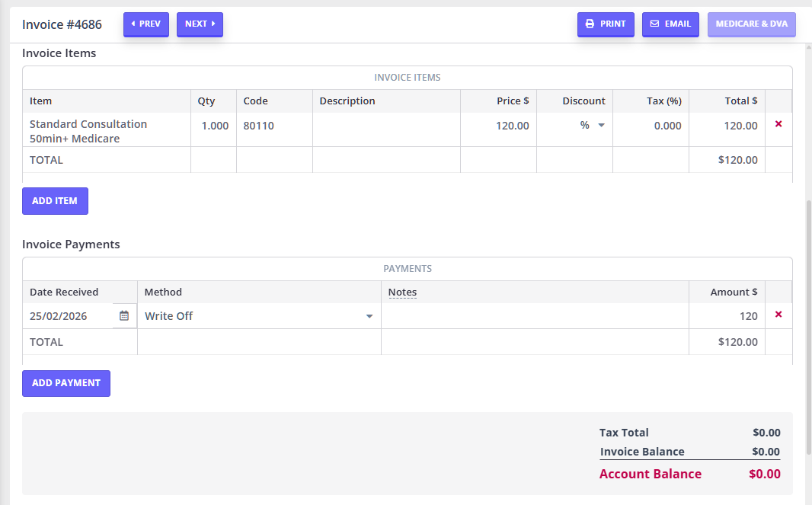
Task: Go to the next invoice with NEXT
Action: click(x=200, y=24)
